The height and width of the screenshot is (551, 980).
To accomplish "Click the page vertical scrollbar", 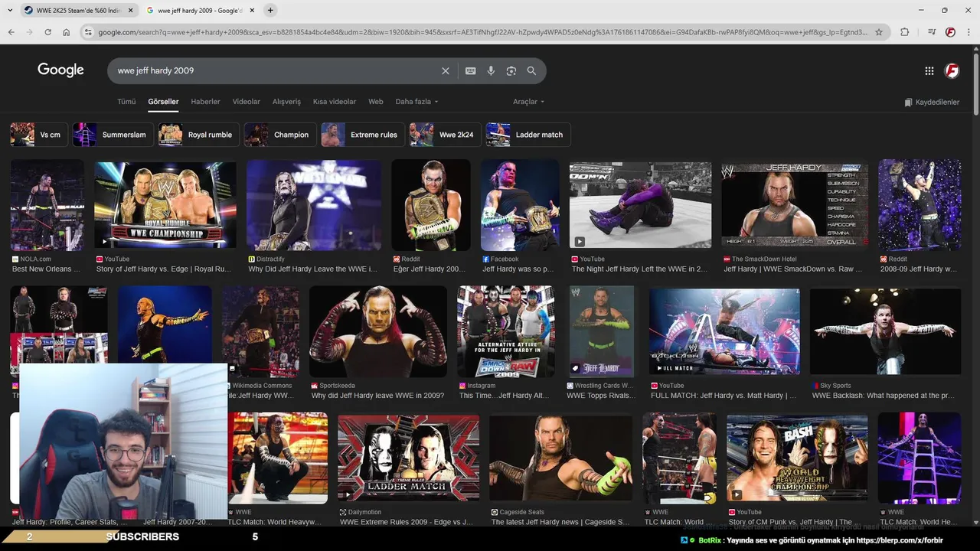I will point(975,84).
